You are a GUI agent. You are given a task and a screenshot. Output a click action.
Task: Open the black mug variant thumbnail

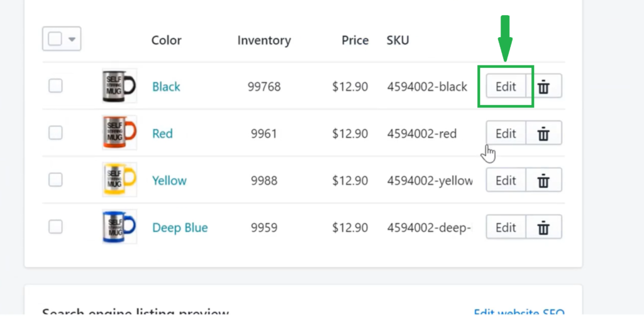tap(119, 86)
